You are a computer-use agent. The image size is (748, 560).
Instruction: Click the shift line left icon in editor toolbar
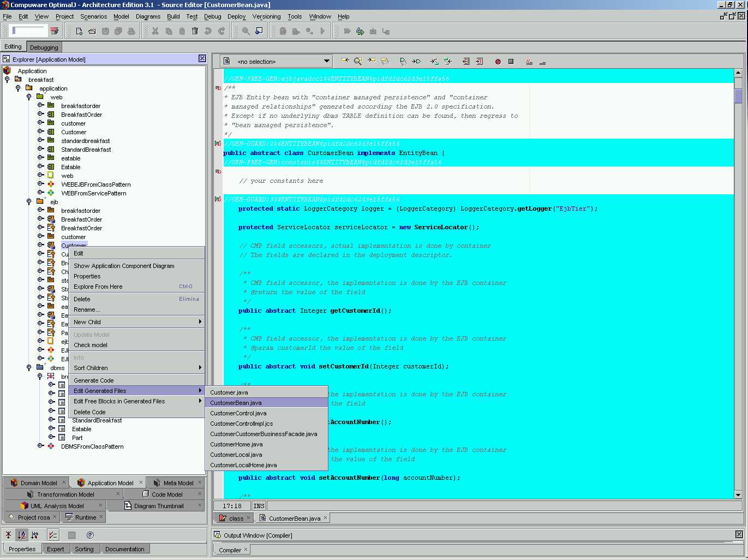[x=466, y=62]
